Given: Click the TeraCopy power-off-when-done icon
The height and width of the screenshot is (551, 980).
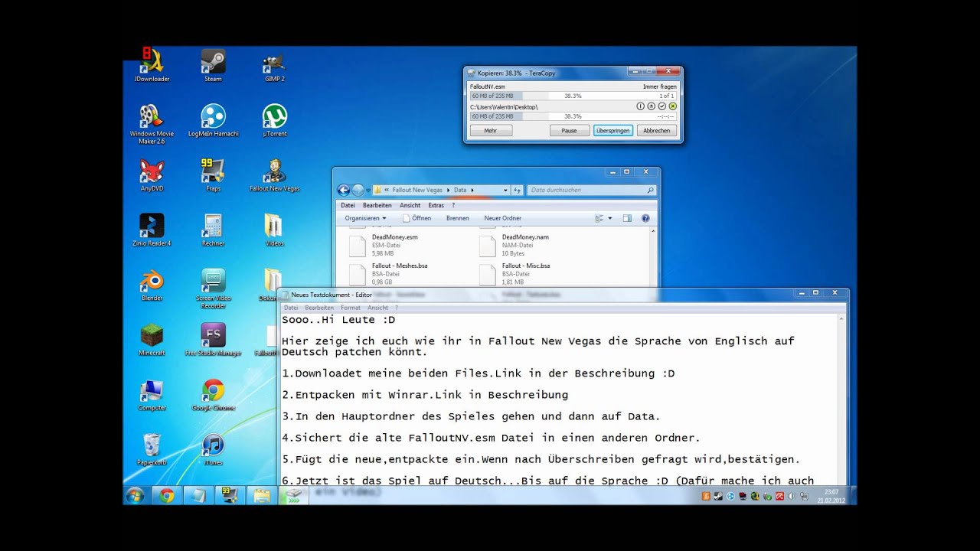Looking at the screenshot, I should [x=641, y=106].
